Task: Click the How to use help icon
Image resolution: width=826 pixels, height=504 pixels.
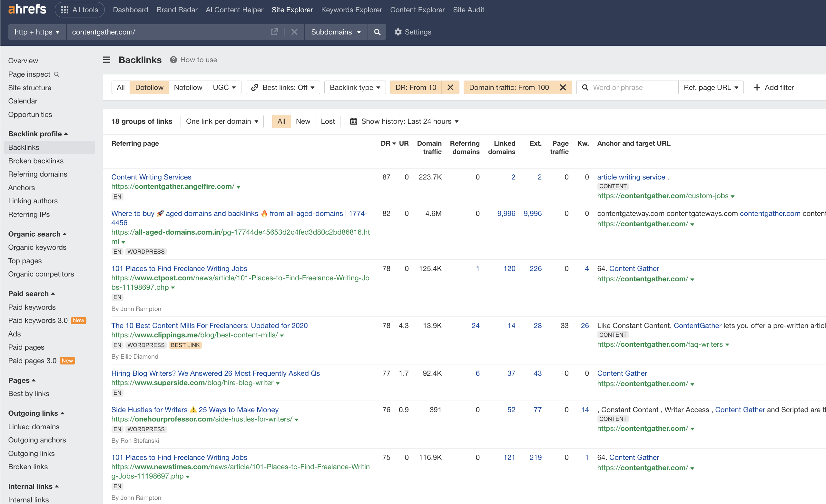Action: coord(173,60)
